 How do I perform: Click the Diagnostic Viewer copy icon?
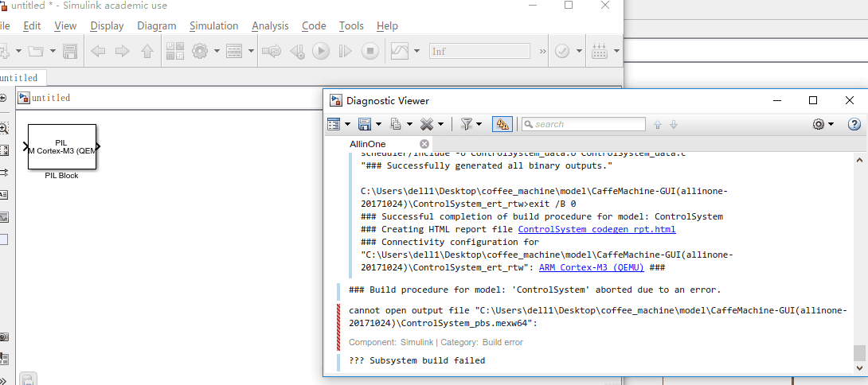395,124
